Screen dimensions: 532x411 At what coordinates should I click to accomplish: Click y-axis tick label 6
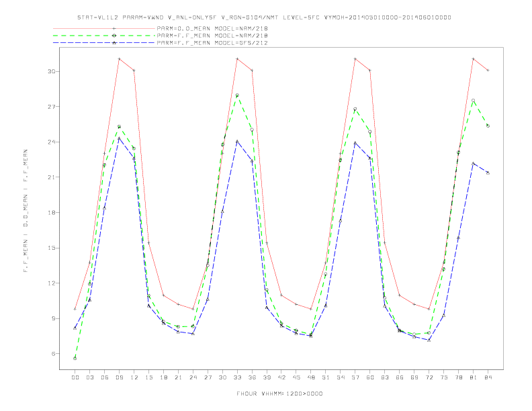53,354
